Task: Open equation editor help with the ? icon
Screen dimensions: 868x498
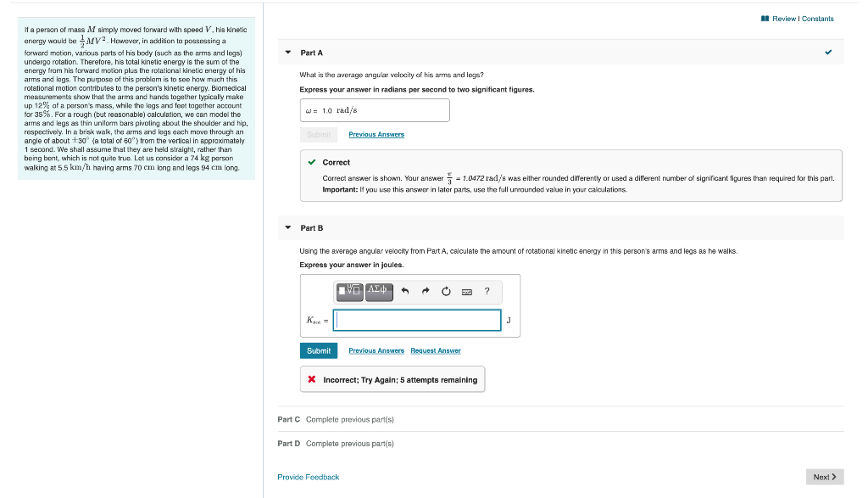Action: pos(487,292)
